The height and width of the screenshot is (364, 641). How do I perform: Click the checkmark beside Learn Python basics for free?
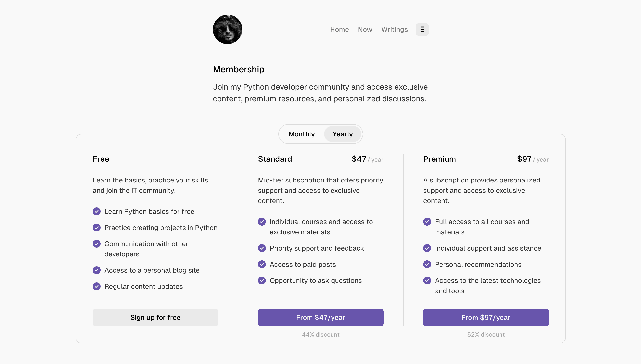point(96,211)
